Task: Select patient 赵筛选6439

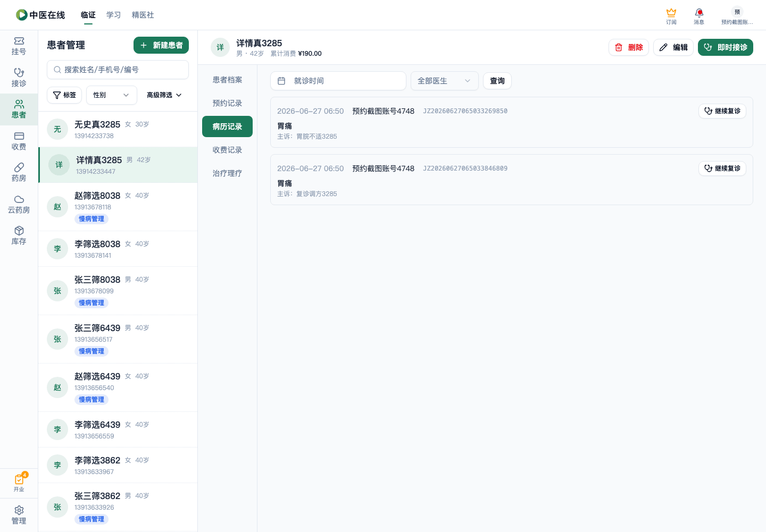Action: coord(118,387)
